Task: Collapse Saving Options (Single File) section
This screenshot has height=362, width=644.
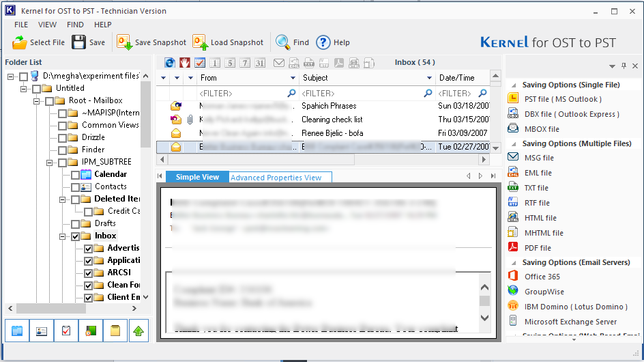Action: coord(514,85)
